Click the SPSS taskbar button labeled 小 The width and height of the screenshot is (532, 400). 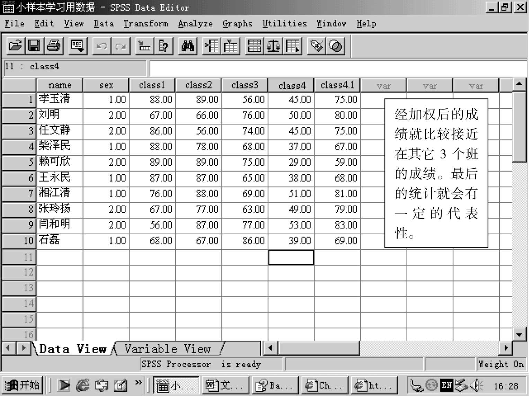[x=176, y=385]
